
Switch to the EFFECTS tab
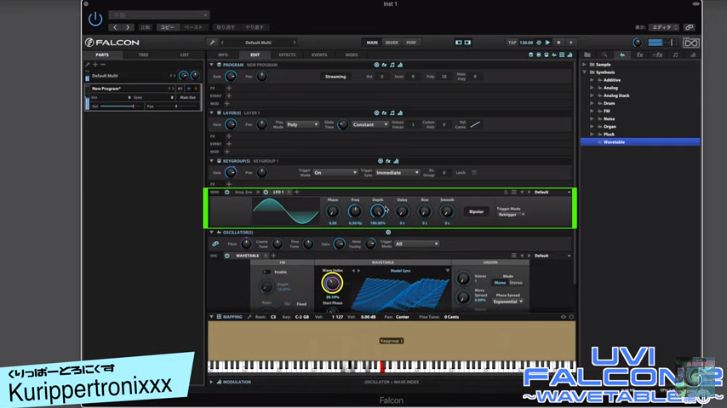(x=287, y=55)
